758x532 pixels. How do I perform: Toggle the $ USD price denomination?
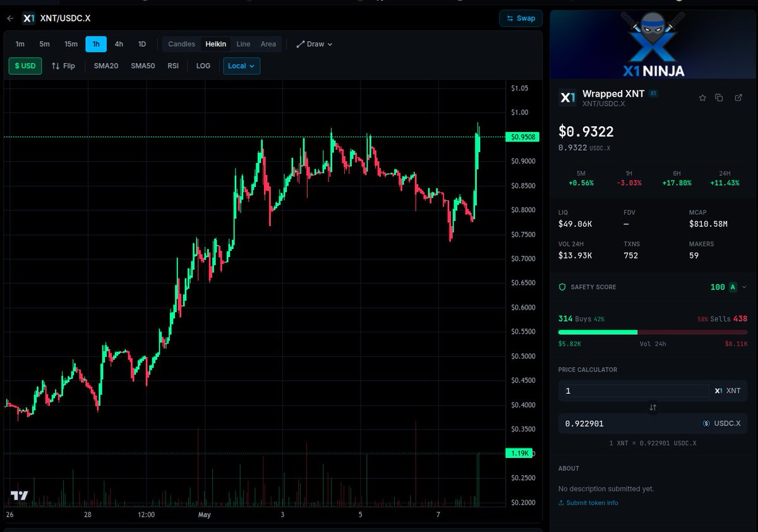tap(25, 66)
